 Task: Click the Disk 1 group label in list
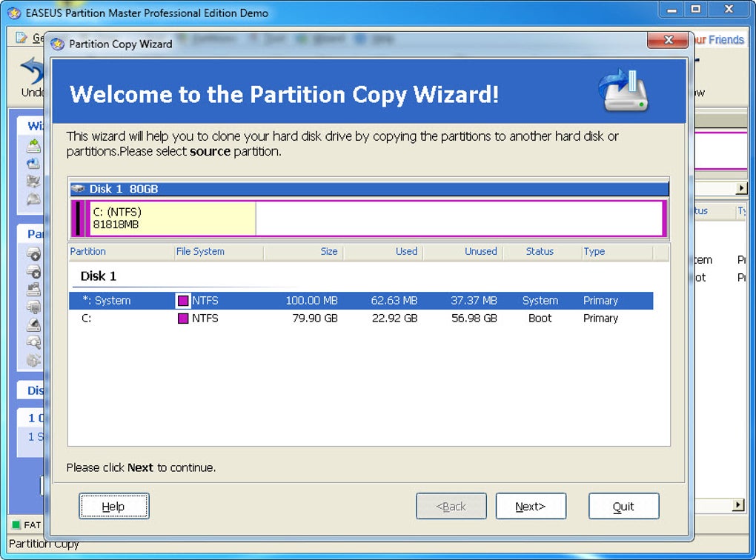tap(99, 276)
